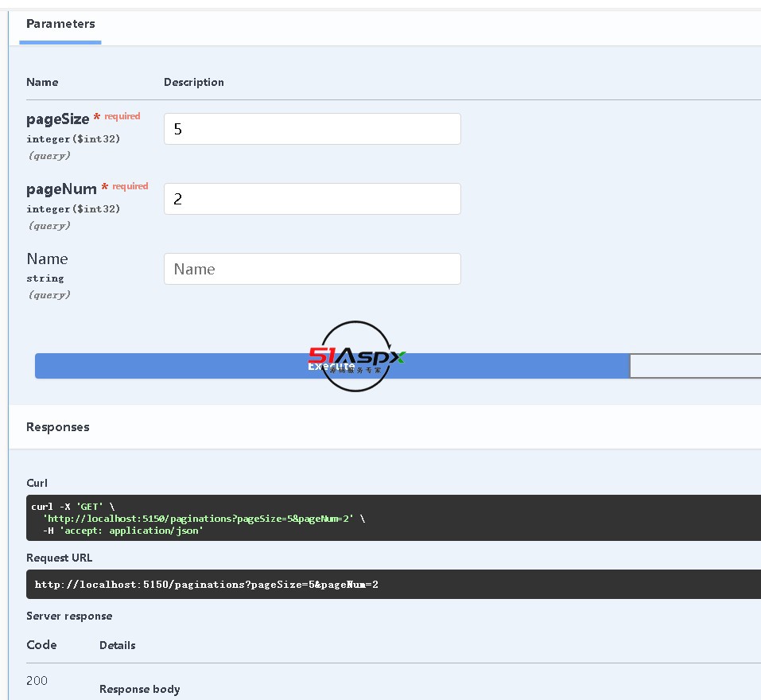Click the Code column header
761x700 pixels.
click(x=41, y=644)
